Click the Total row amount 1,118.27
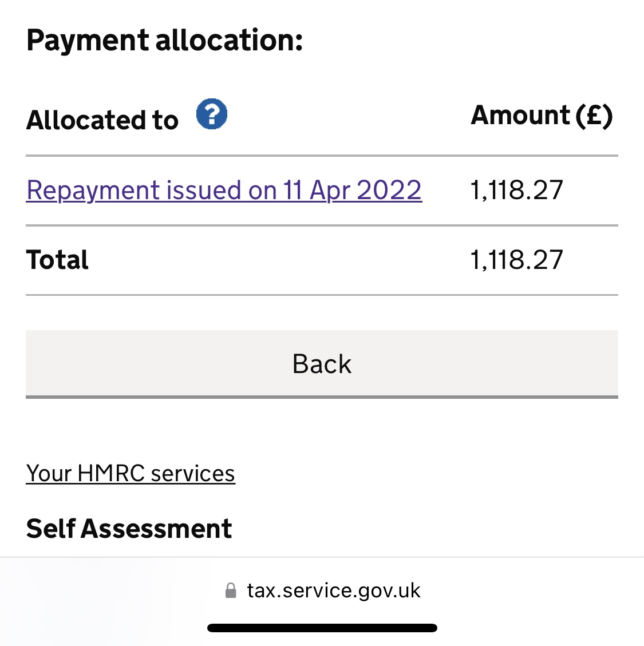644x646 pixels. pyautogui.click(x=516, y=260)
